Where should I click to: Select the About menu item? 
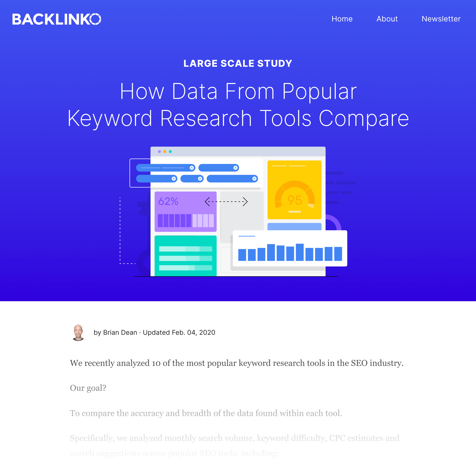click(387, 19)
